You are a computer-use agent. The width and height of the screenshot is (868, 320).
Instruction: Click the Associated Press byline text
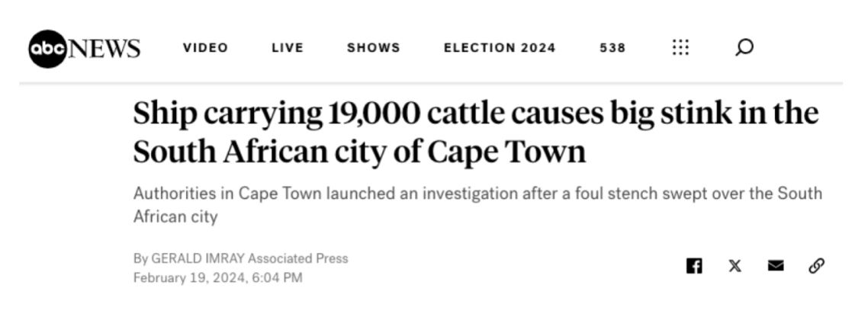coord(297,258)
